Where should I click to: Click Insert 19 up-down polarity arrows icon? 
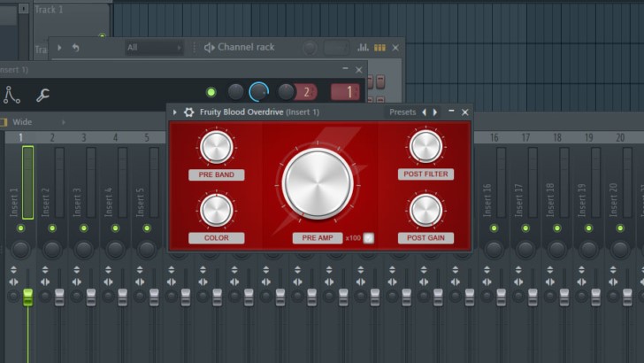click(x=581, y=270)
